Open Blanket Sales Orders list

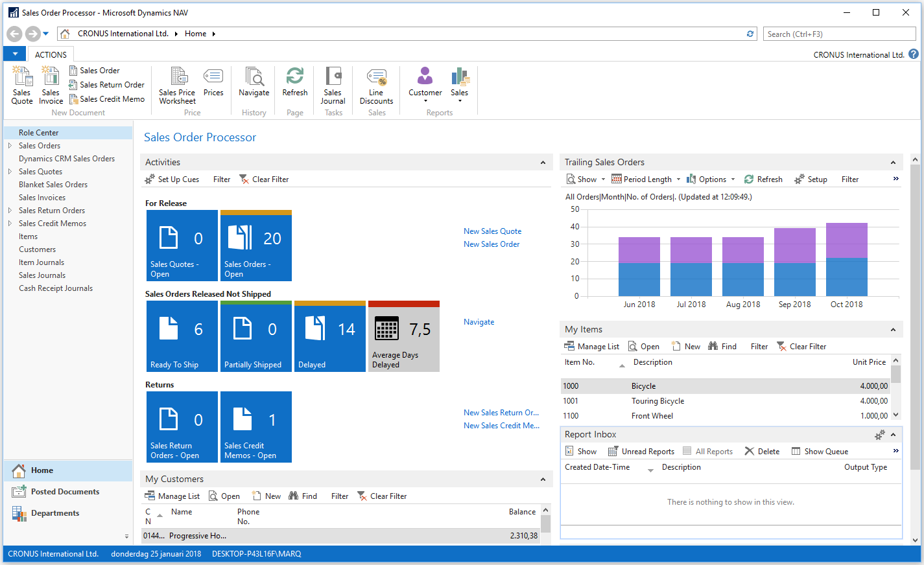click(53, 185)
